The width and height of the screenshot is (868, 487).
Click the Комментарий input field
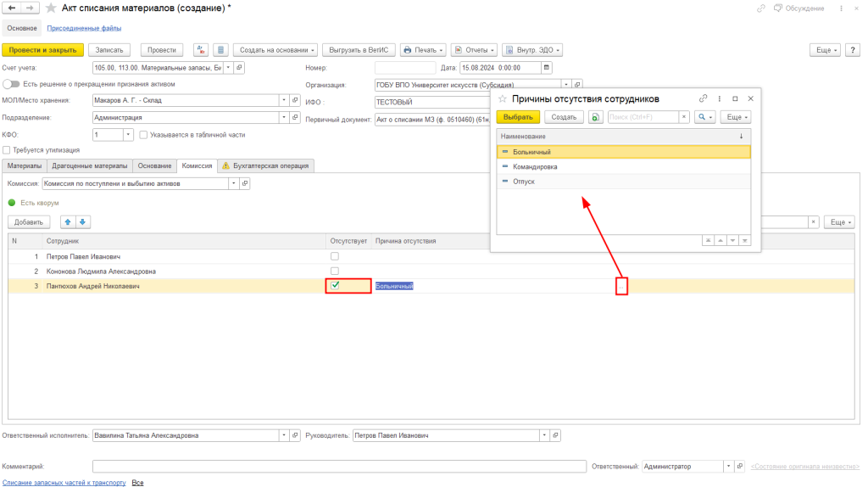tap(339, 466)
